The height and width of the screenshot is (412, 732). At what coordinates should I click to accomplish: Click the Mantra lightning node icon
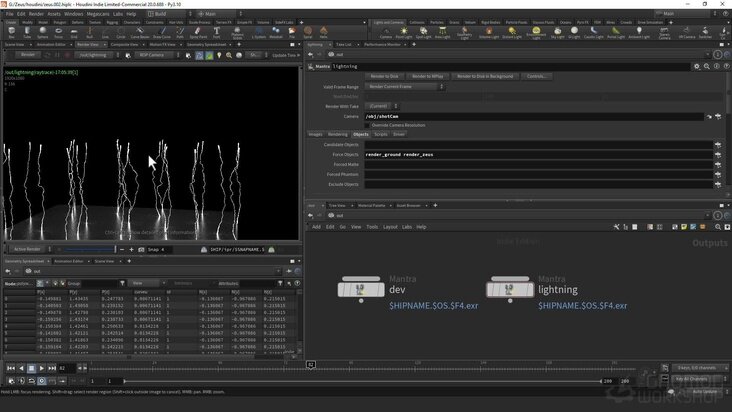pyautogui.click(x=510, y=289)
